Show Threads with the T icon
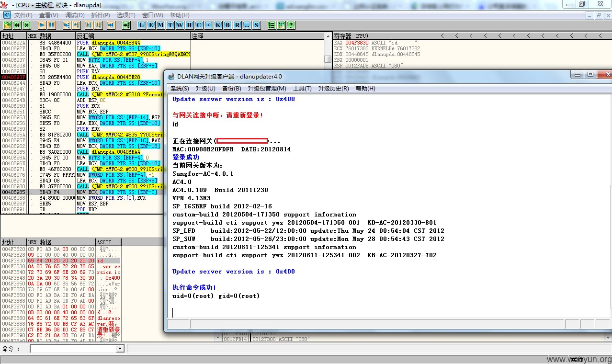The height and width of the screenshot is (364, 612). (x=170, y=25)
